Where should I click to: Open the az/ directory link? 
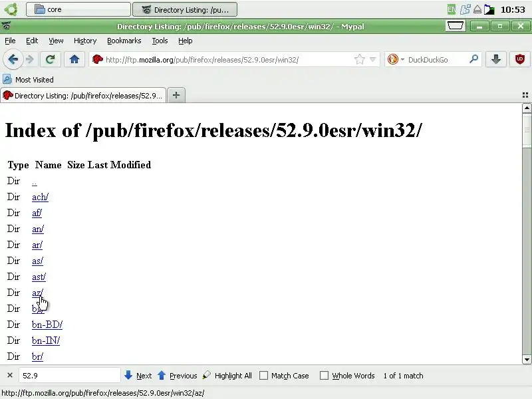click(37, 293)
